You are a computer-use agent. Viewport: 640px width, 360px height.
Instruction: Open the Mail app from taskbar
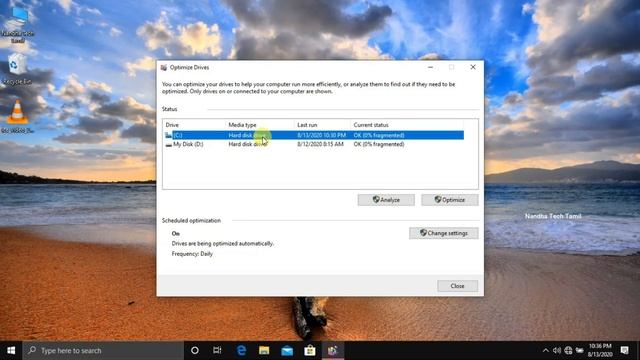coord(287,351)
